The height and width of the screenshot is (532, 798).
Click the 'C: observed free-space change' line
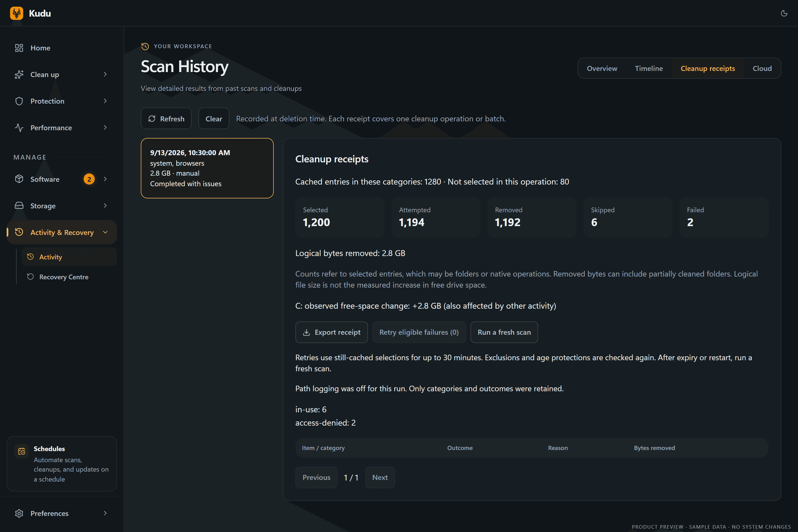pos(426,306)
